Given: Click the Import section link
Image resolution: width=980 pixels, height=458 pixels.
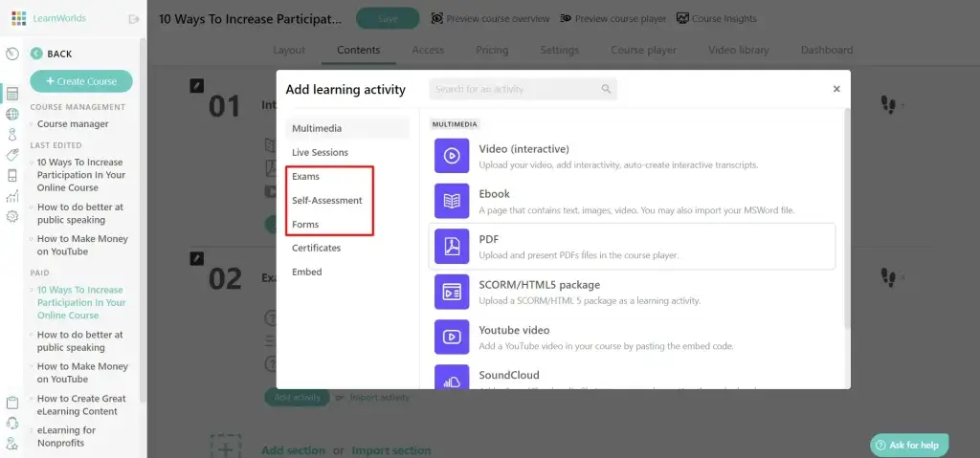Looking at the screenshot, I should pyautogui.click(x=391, y=450).
